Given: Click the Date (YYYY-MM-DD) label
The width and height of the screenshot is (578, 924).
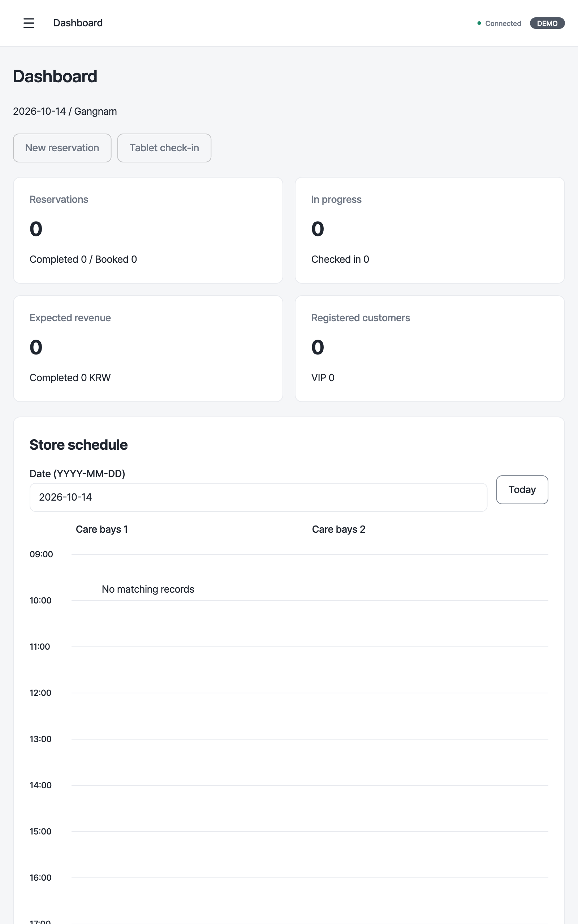Looking at the screenshot, I should tap(77, 474).
